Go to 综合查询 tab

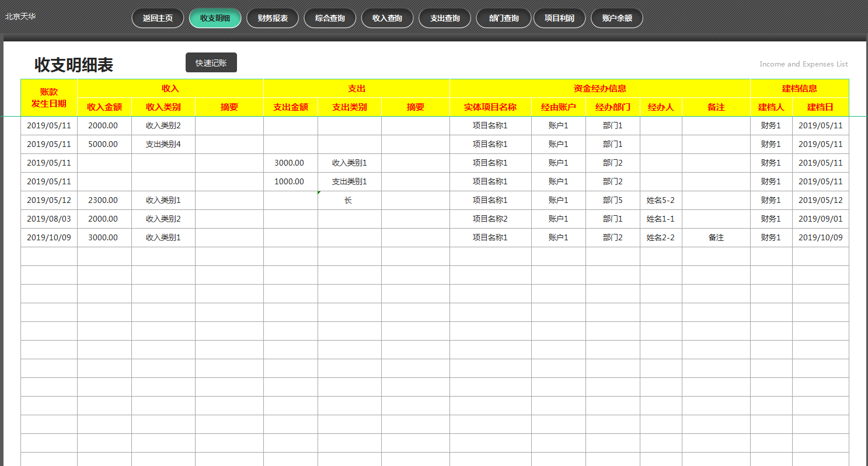pos(330,18)
